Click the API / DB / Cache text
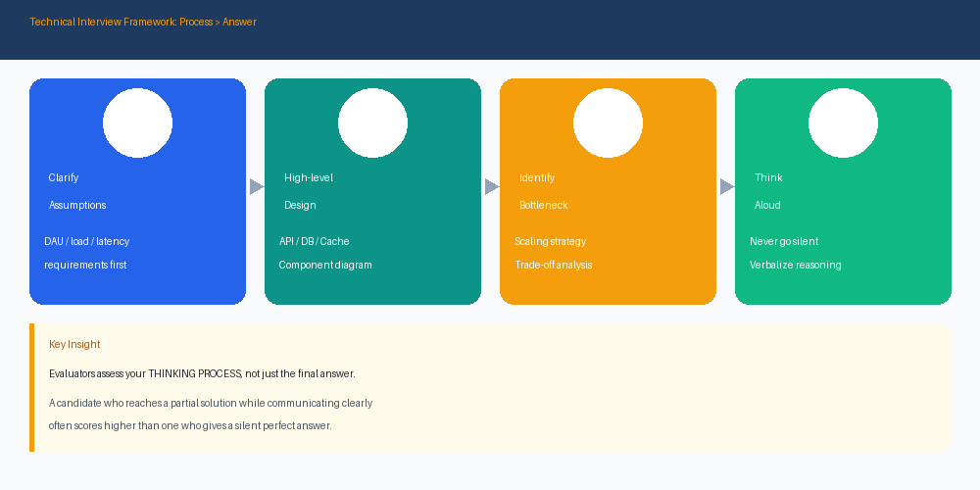Screen dimensions: 980x490 [x=314, y=241]
